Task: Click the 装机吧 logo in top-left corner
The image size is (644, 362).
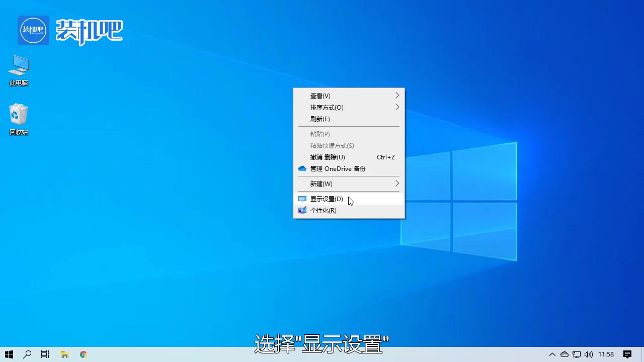Action: pos(33,30)
